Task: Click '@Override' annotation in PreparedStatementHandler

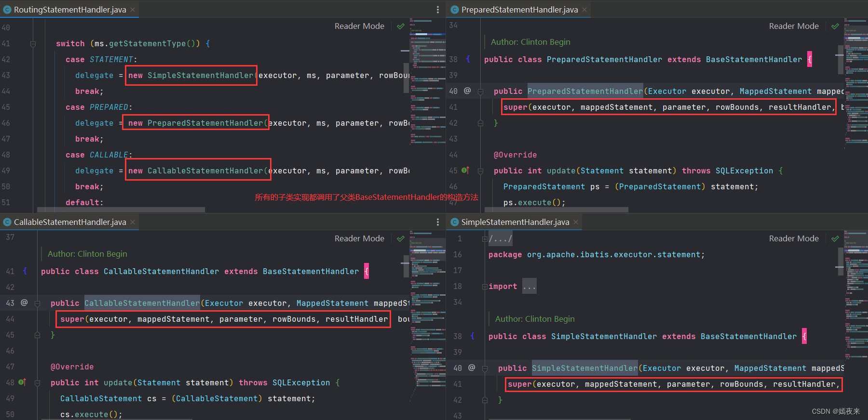Action: coord(515,155)
